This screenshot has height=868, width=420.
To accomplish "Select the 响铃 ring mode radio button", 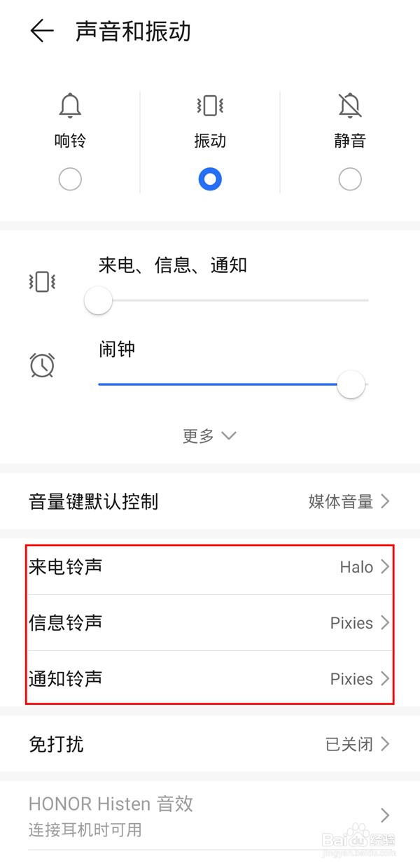I will pos(70,178).
